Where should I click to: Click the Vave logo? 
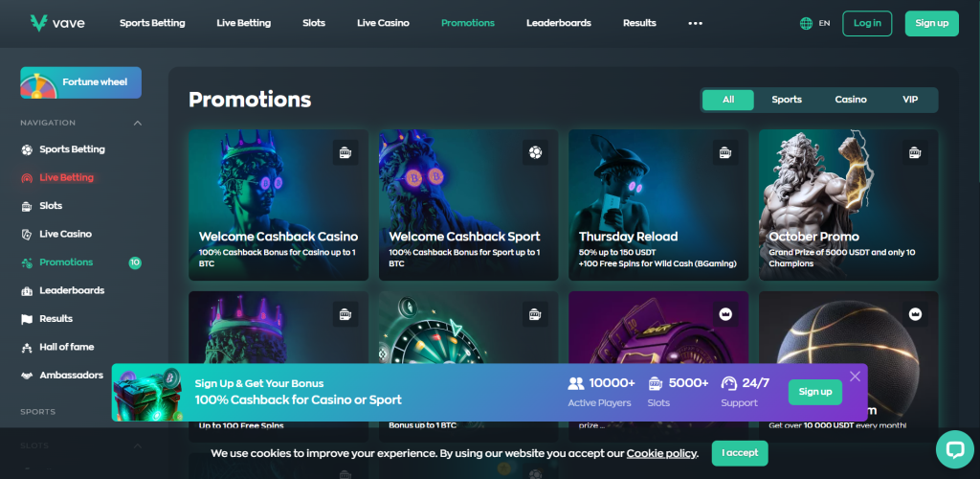pos(57,23)
